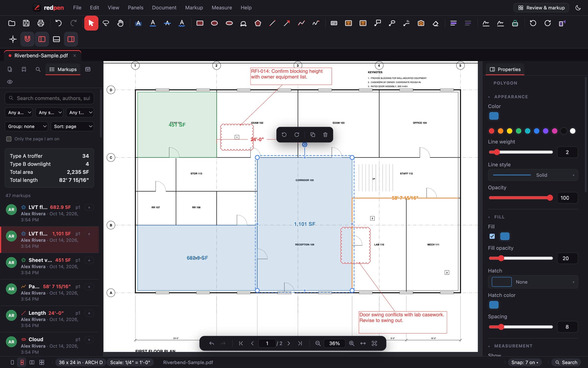This screenshot has height=368, width=588.
Task: Save document with the floppy disk icon
Action: [x=26, y=23]
